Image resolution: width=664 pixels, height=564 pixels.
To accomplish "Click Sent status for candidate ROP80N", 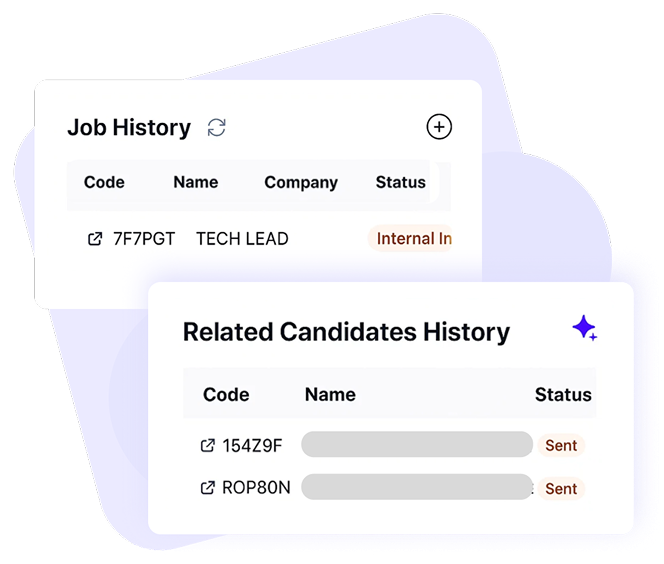I will click(x=561, y=488).
